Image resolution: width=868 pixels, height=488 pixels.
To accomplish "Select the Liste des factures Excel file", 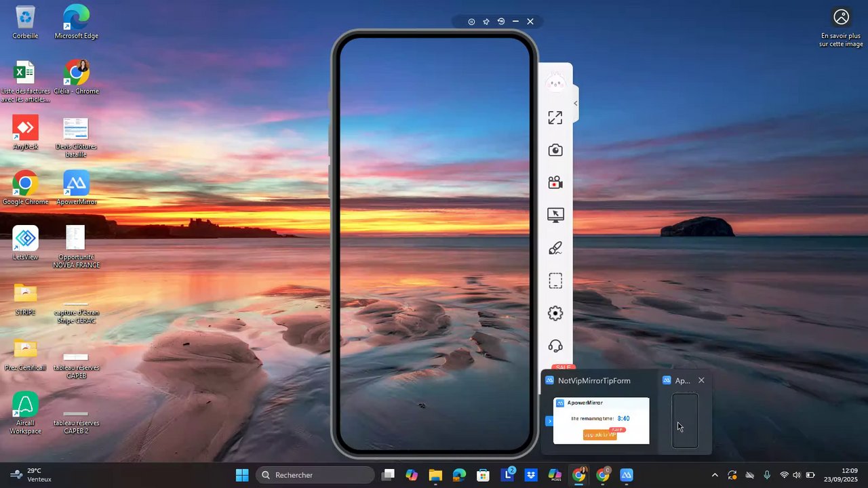I will click(x=25, y=81).
